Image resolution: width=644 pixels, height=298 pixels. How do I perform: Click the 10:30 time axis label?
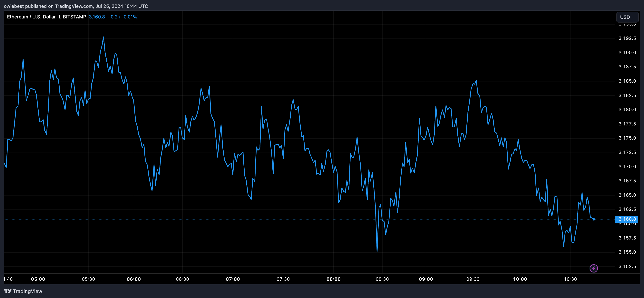pos(570,279)
